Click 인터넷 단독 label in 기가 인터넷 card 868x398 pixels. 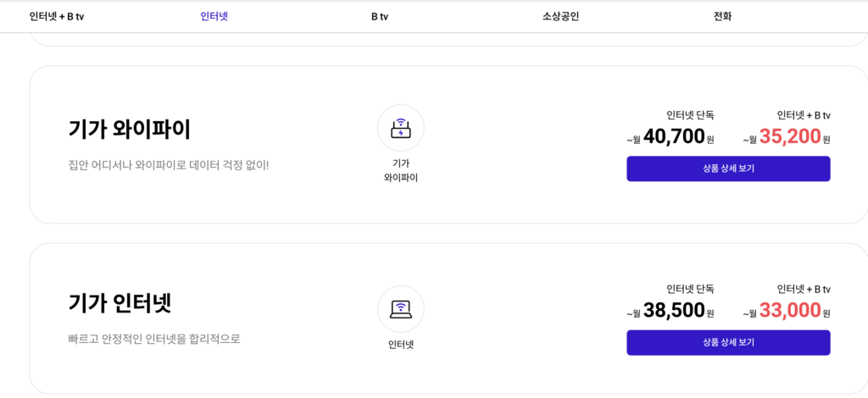pyautogui.click(x=690, y=289)
